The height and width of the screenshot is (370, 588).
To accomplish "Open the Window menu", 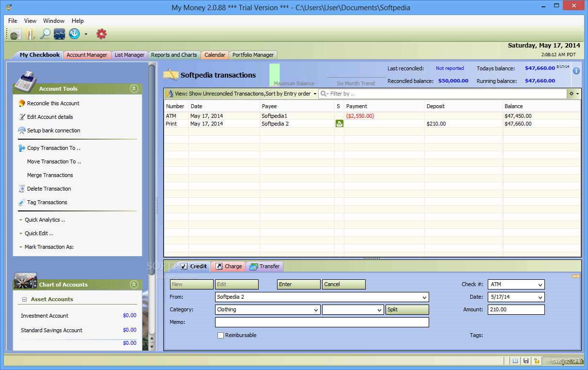I will (54, 21).
